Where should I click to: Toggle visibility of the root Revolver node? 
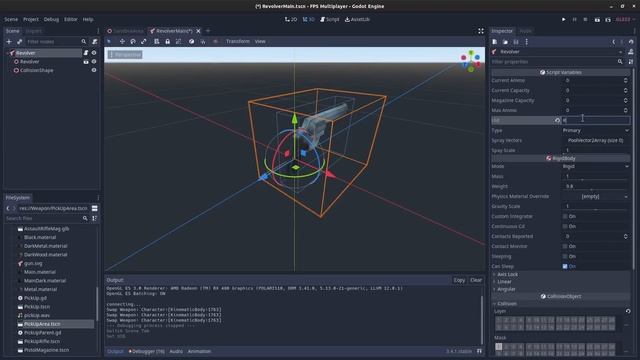coord(94,53)
